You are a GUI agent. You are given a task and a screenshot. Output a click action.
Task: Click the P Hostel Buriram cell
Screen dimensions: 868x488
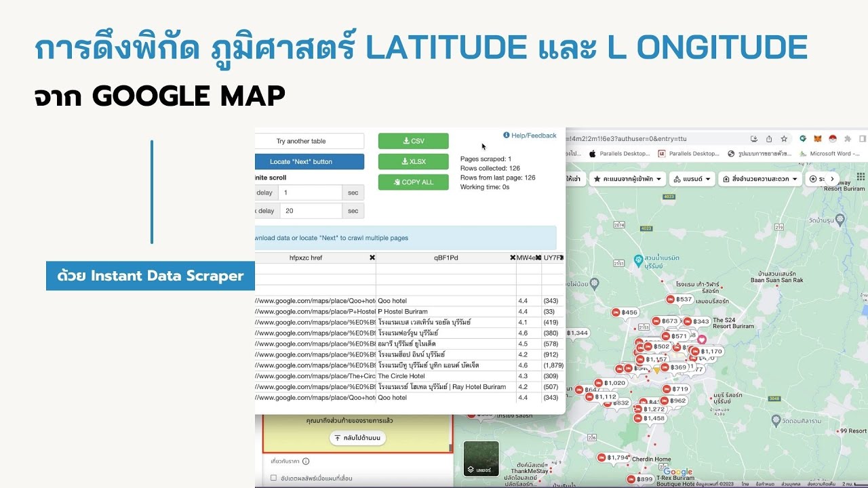pos(446,311)
